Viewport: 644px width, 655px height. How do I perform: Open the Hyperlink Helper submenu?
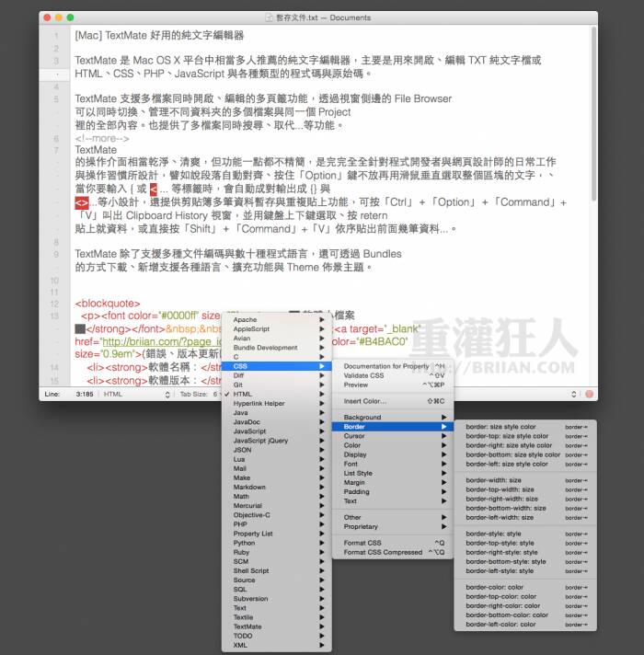277,404
